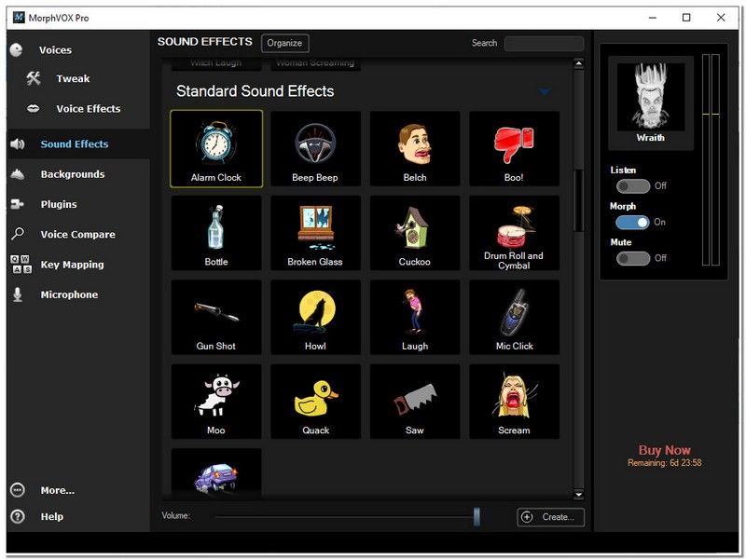Click the sound effects Search field

click(544, 43)
